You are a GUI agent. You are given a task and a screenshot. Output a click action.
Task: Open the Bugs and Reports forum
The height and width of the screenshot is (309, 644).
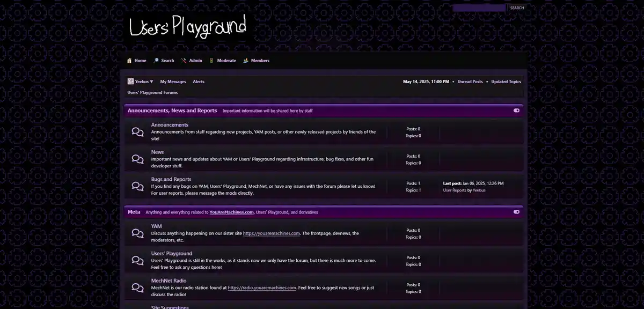(x=171, y=179)
